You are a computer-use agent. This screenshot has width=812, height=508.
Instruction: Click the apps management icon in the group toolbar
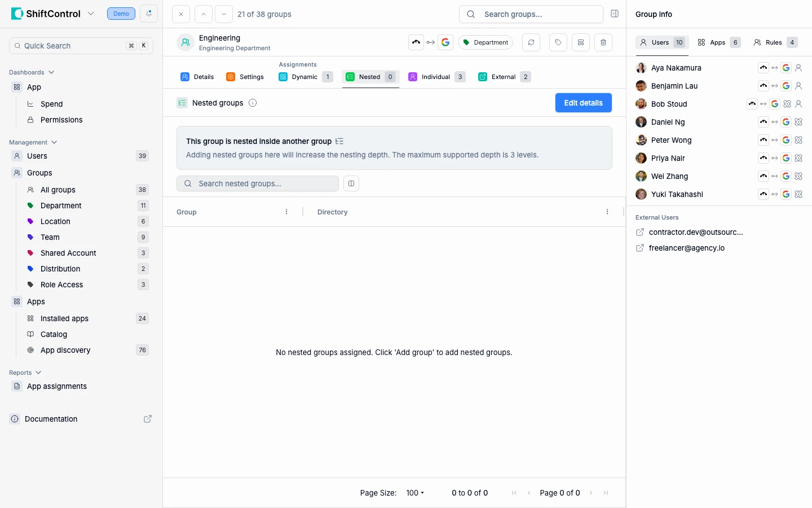click(581, 42)
